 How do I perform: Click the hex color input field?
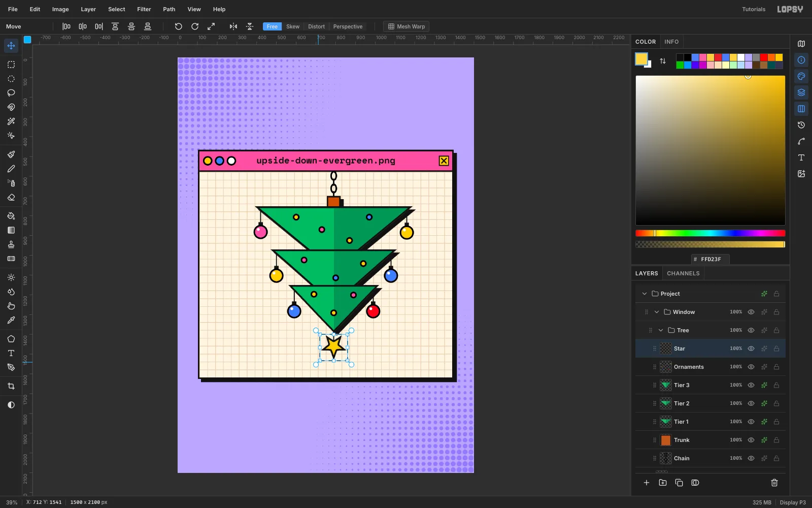[x=710, y=259]
